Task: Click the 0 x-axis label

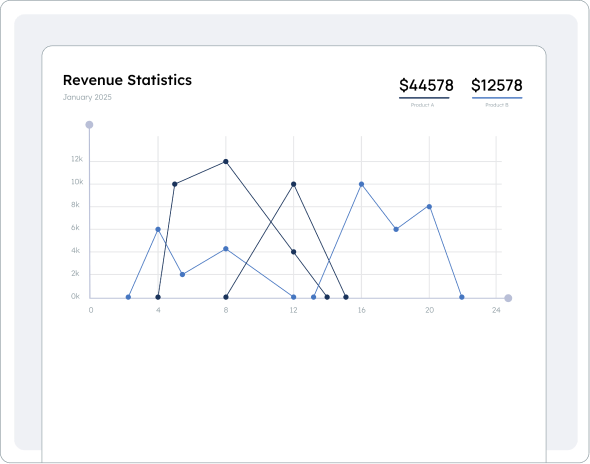Action: coord(91,310)
